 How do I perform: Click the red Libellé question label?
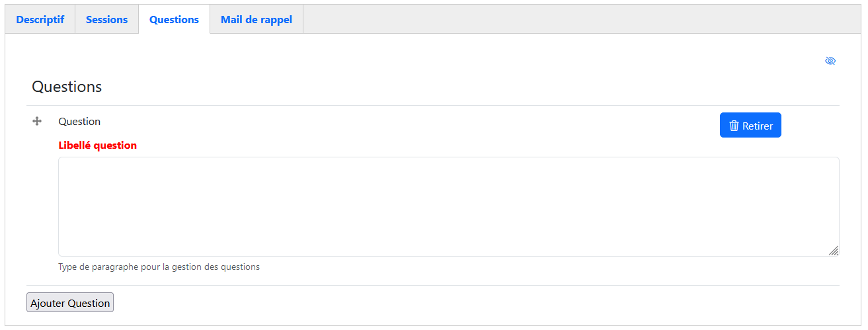pyautogui.click(x=98, y=145)
